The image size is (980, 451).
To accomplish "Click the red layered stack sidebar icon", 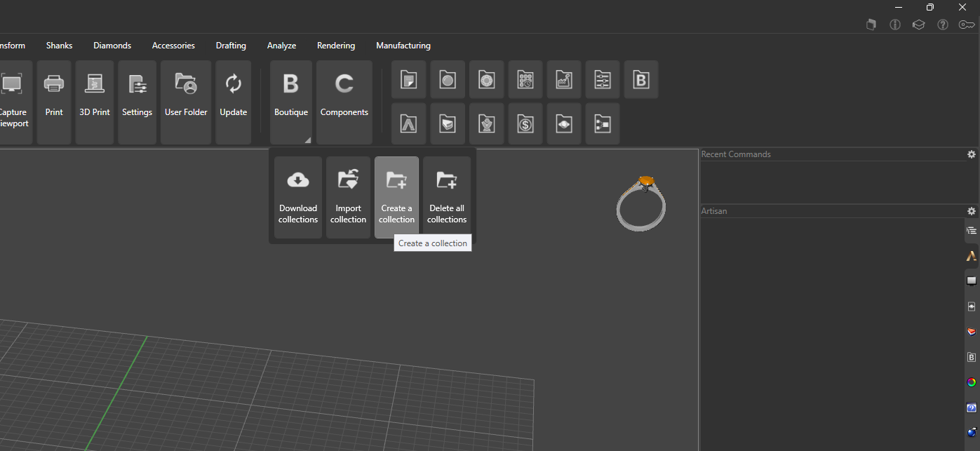I will 972,332.
